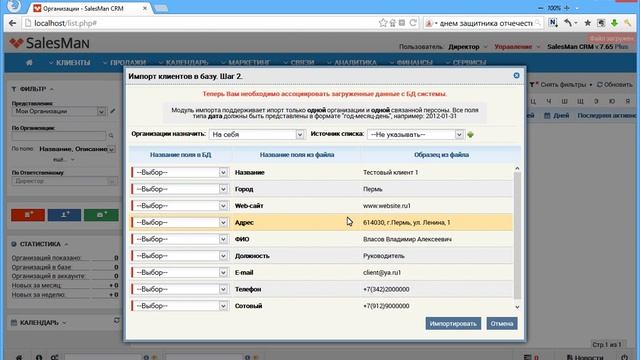Open the Выбор dropdown for Адрес row
The height and width of the screenshot is (360, 640).
[180, 222]
